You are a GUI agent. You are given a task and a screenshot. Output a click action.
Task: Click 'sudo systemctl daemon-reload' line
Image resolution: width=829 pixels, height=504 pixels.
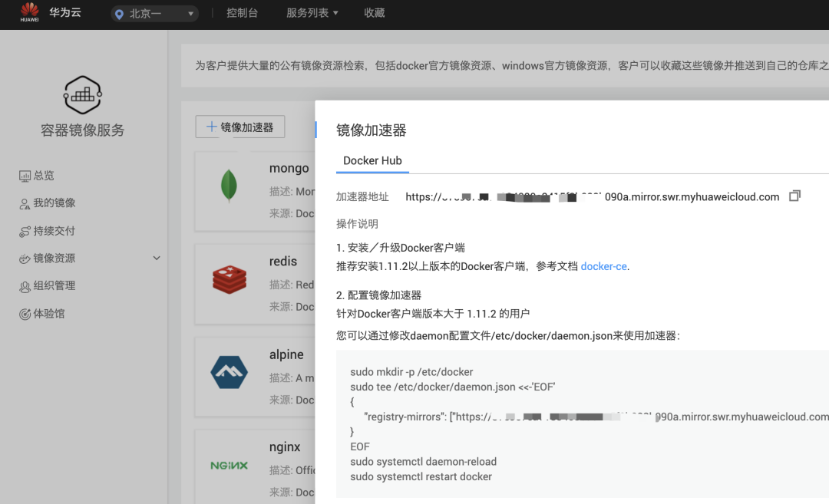point(423,462)
